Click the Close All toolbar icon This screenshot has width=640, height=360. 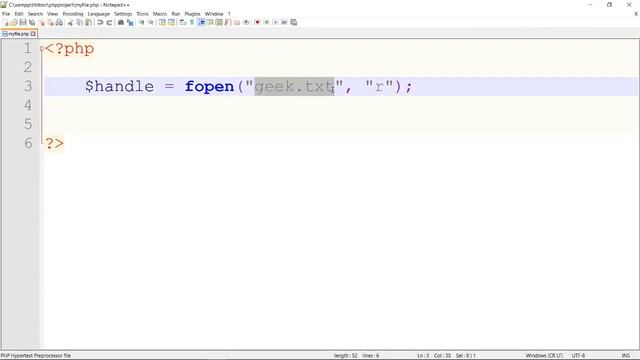point(50,22)
